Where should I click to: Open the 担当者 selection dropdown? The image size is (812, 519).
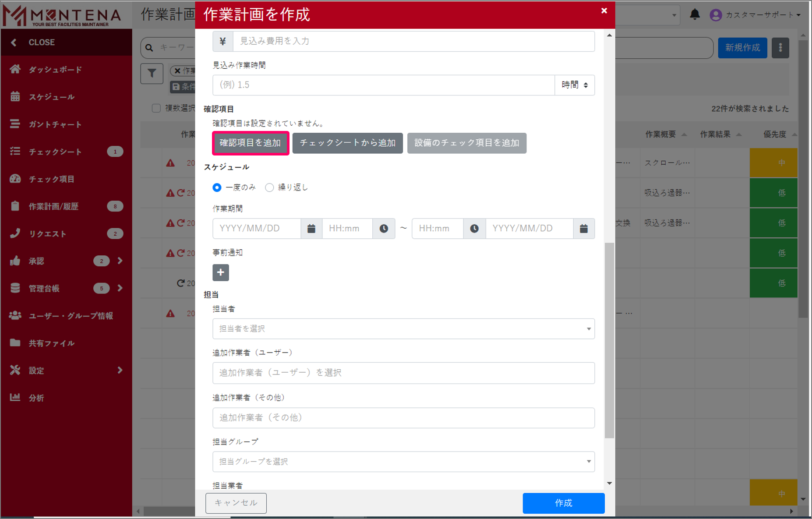tap(403, 329)
